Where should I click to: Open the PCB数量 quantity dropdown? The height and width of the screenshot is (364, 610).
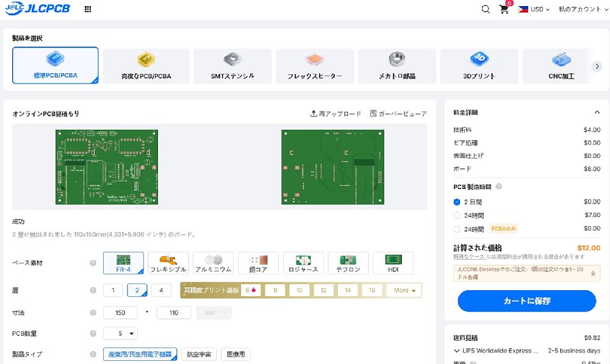[120, 334]
